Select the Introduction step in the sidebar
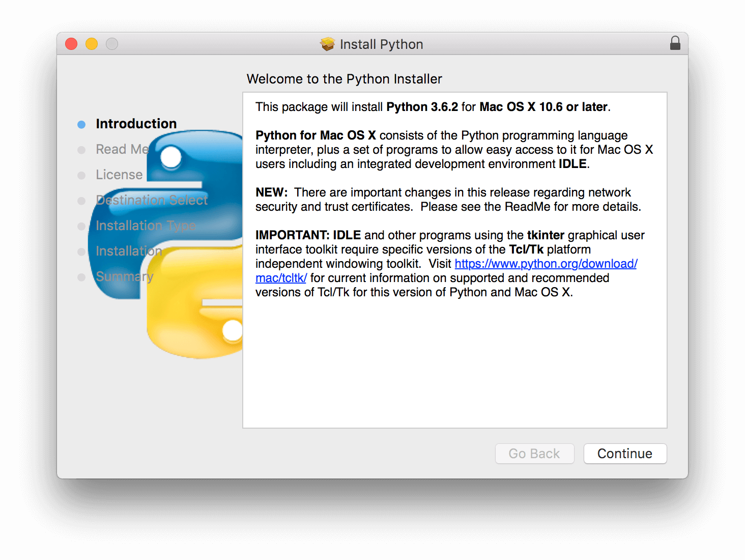This screenshot has width=745, height=560. [136, 123]
